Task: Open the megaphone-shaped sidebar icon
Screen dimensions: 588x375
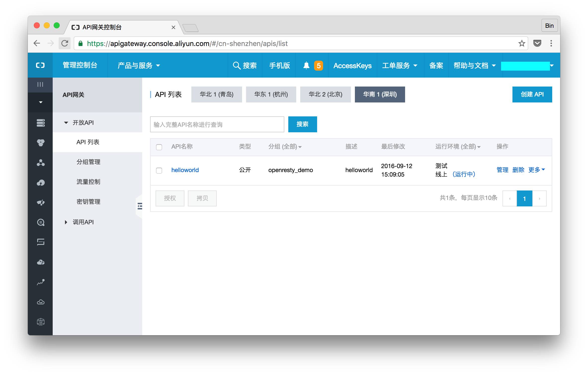Action: (41, 202)
